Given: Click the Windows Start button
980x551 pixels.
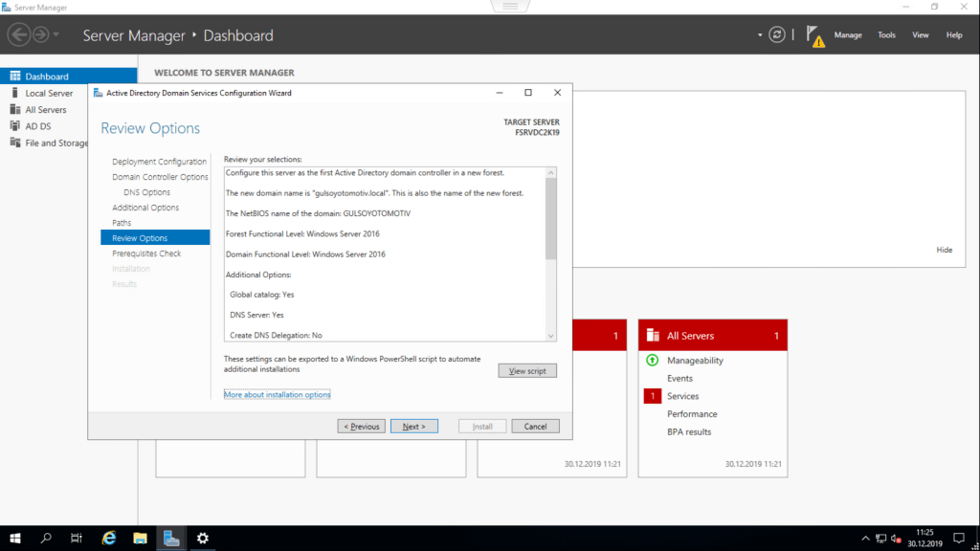Looking at the screenshot, I should coord(15,539).
